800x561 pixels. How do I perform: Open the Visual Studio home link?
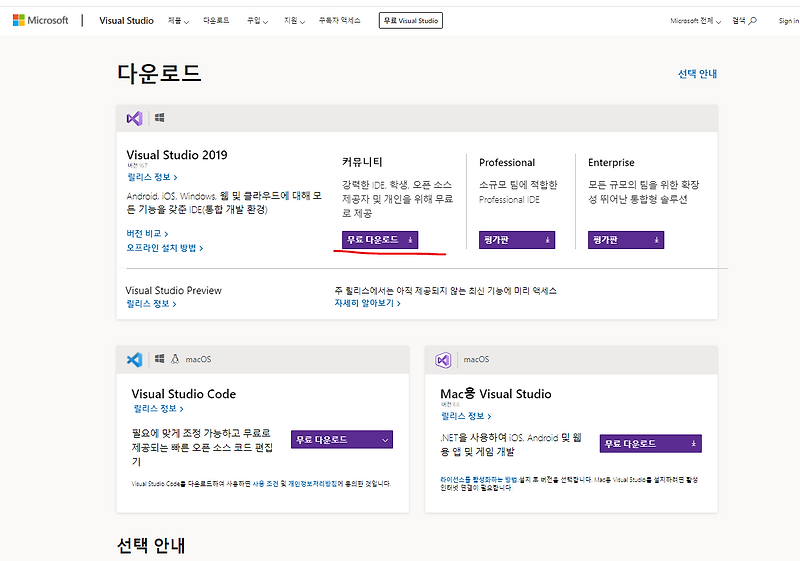click(126, 20)
